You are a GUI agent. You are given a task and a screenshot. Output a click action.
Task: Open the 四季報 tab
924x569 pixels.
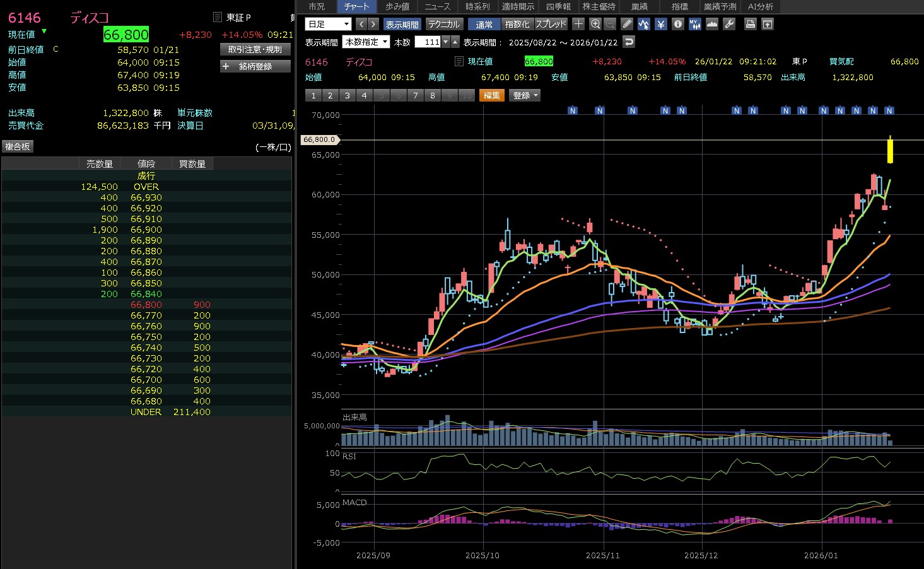[x=558, y=6]
